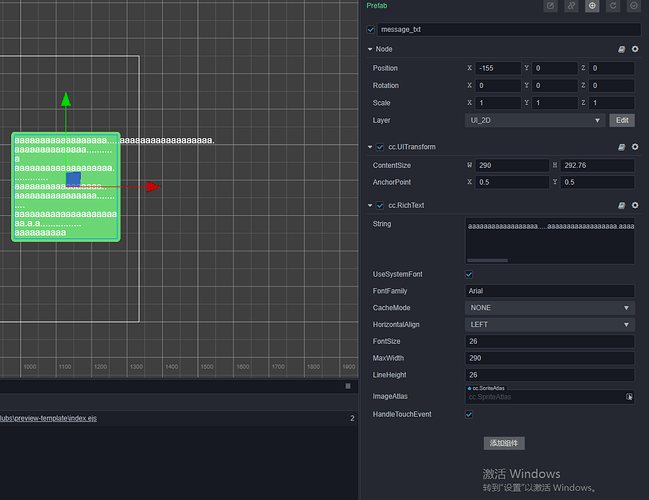Click the Edit button beside Layer
Image resolution: width=649 pixels, height=500 pixels.
coord(621,120)
